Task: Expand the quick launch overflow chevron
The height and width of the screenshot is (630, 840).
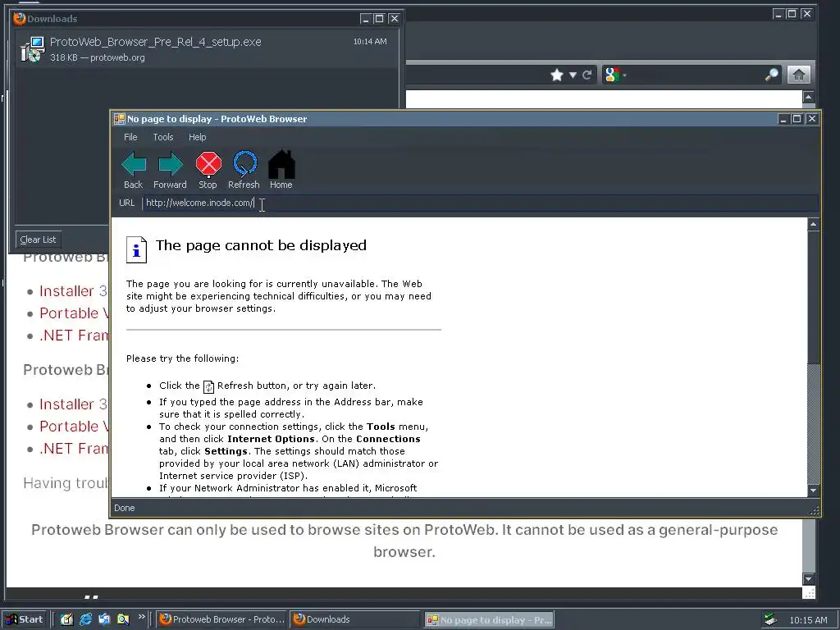Action: tap(141, 617)
